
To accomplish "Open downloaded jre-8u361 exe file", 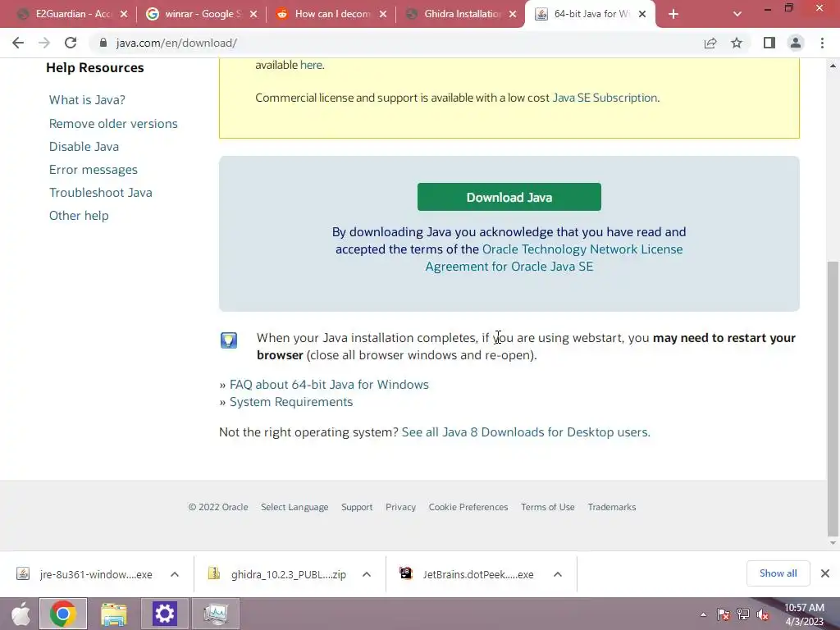I will click(85, 574).
